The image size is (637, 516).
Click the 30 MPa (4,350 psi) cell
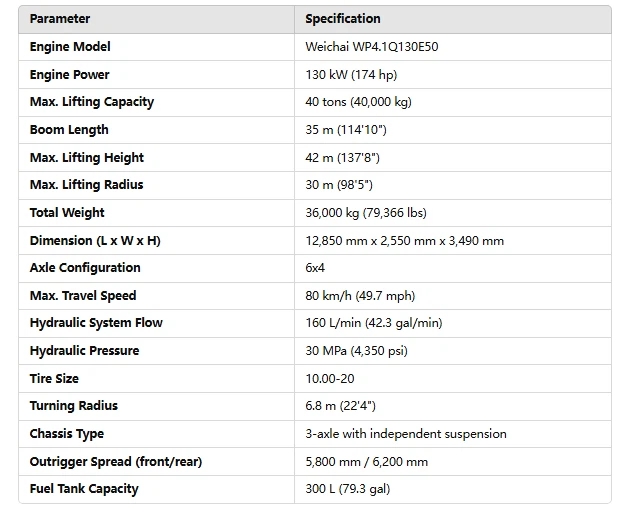[356, 351]
